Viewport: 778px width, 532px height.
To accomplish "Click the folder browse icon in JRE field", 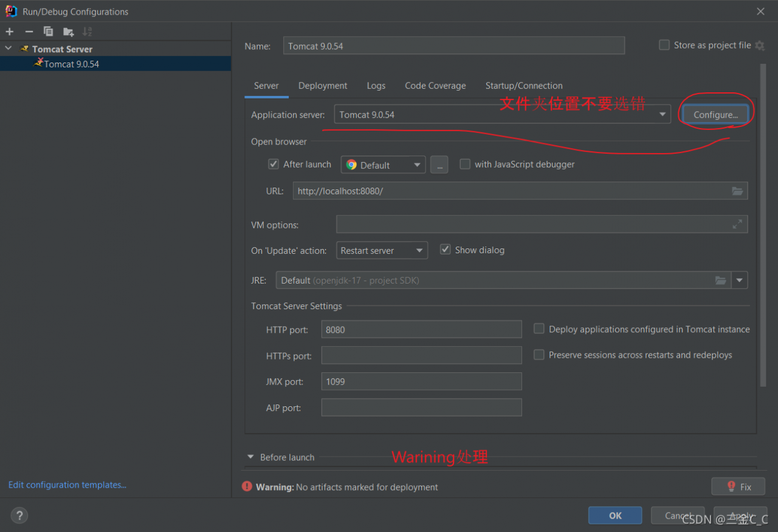I will [x=721, y=280].
